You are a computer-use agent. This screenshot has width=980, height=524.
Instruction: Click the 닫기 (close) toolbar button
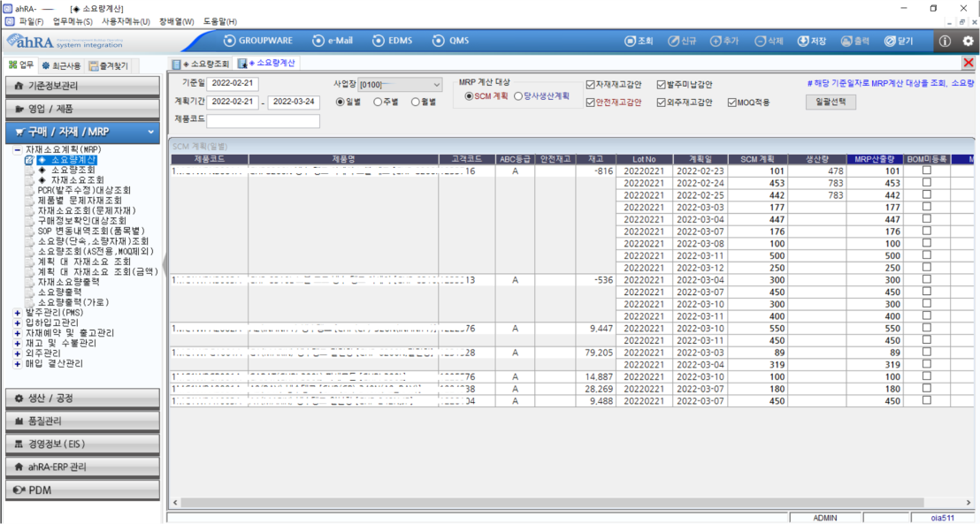point(899,42)
